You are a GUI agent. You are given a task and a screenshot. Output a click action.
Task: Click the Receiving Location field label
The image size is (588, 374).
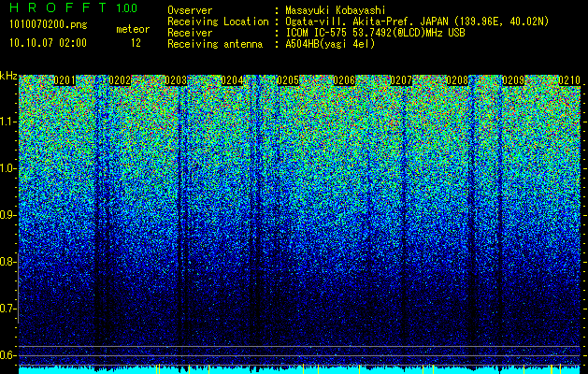click(218, 22)
